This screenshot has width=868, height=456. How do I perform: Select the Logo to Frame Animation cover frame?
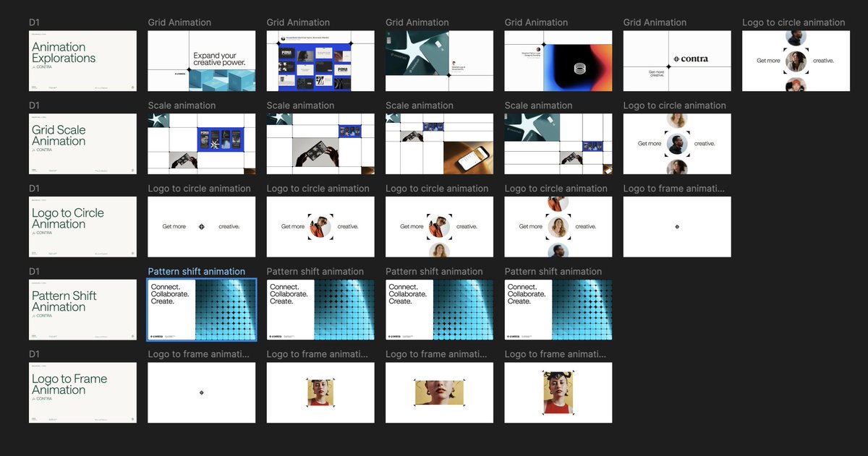pos(82,392)
